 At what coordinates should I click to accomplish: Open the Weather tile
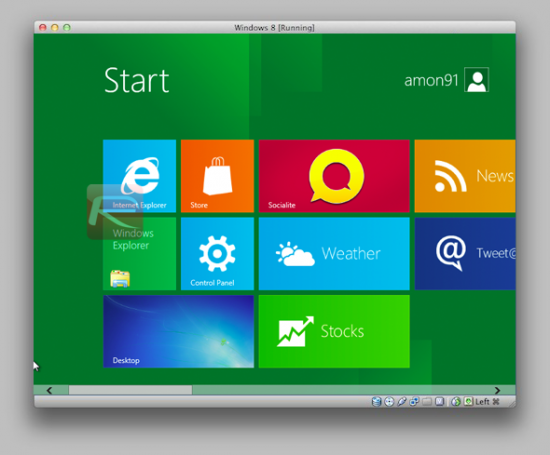pyautogui.click(x=334, y=254)
